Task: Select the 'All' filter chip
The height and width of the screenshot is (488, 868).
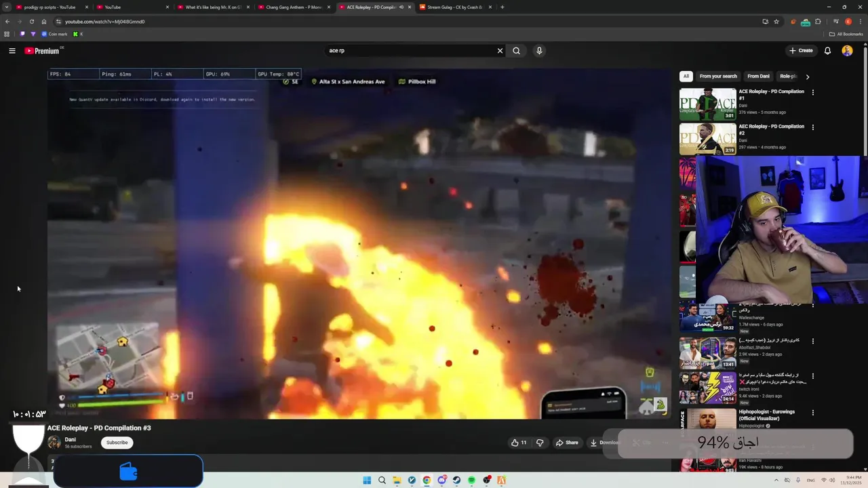Action: (686, 77)
